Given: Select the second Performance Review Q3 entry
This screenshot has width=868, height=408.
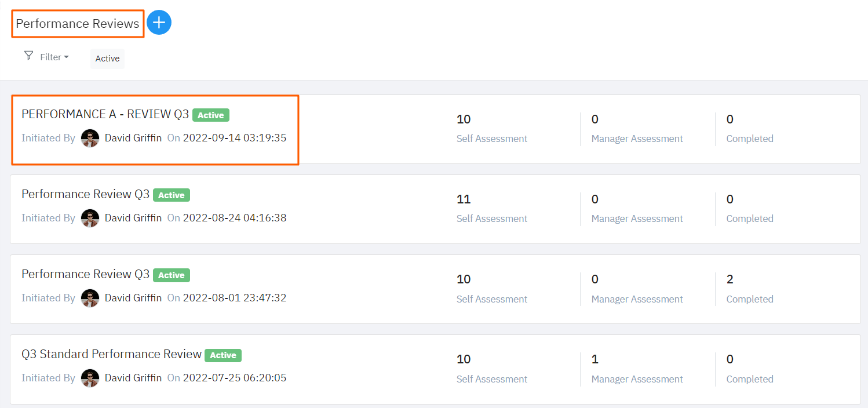Looking at the screenshot, I should (x=85, y=274).
